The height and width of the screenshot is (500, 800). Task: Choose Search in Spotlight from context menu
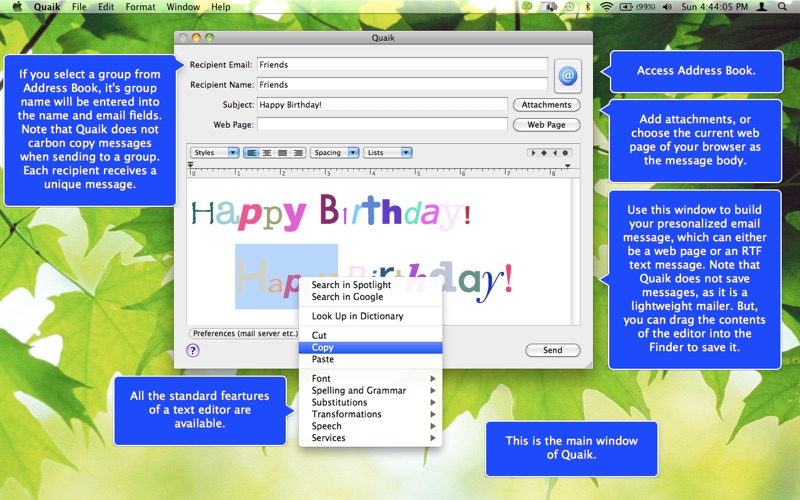click(x=370, y=285)
